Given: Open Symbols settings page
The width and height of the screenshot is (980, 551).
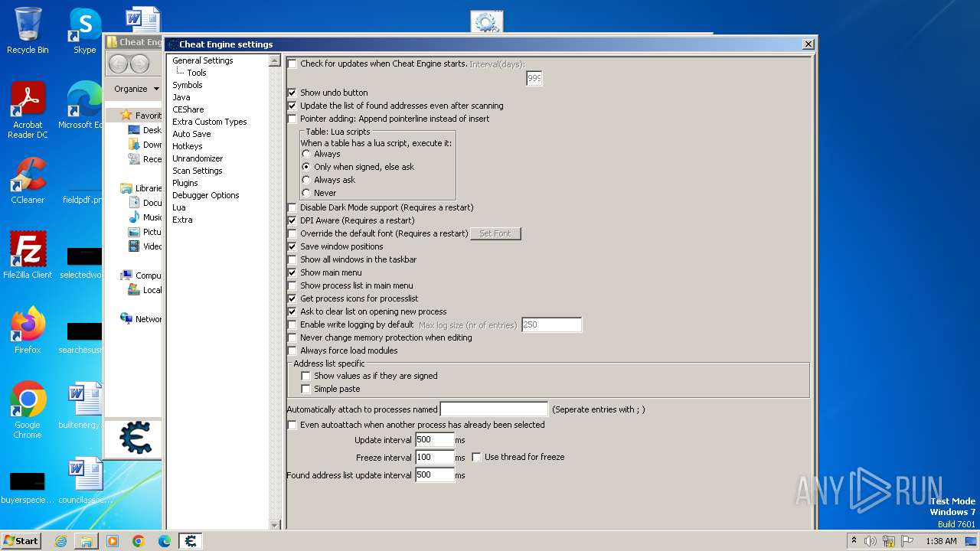Looking at the screenshot, I should (x=188, y=85).
